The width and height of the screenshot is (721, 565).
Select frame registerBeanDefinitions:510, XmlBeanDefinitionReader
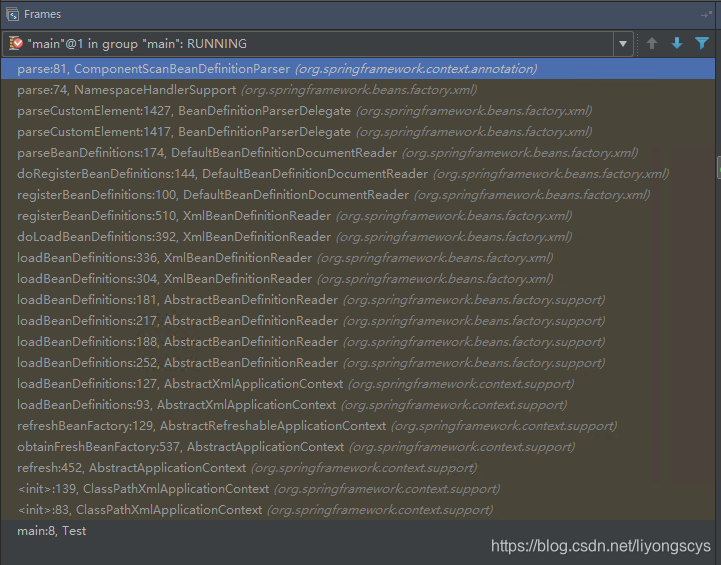pyautogui.click(x=358, y=216)
